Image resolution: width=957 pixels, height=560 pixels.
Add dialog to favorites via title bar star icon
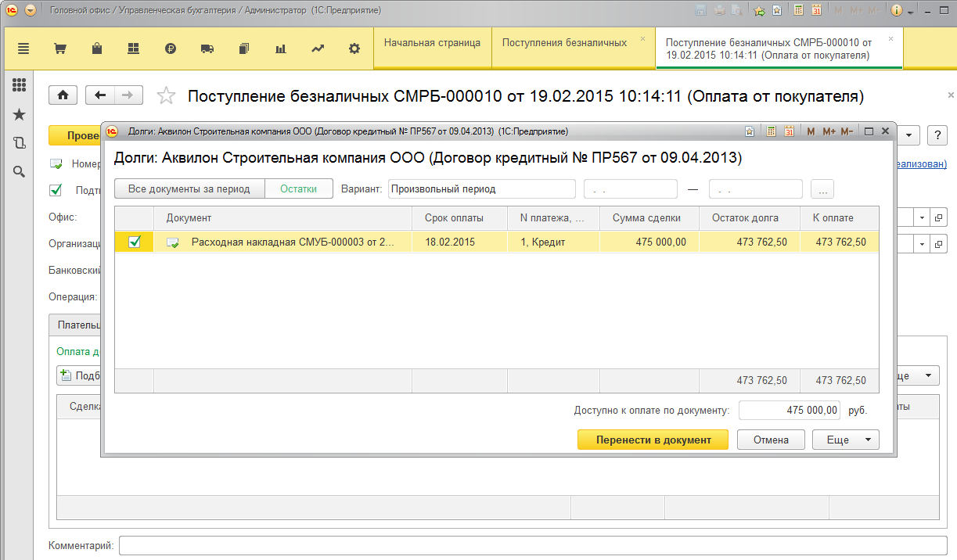[750, 131]
